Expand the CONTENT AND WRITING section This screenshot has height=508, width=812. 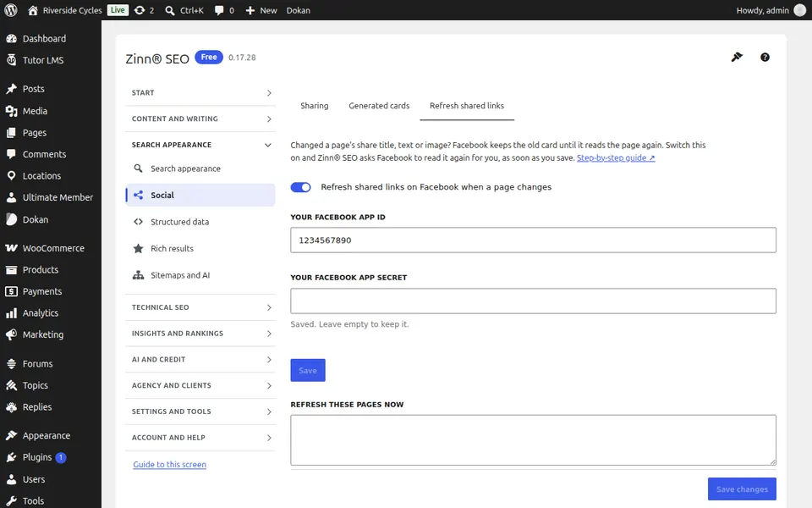[200, 119]
